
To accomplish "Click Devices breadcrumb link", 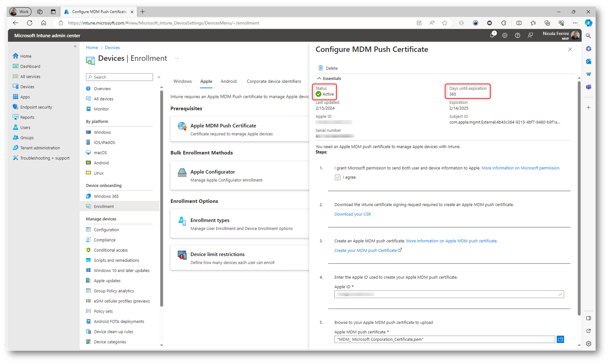I will [112, 47].
